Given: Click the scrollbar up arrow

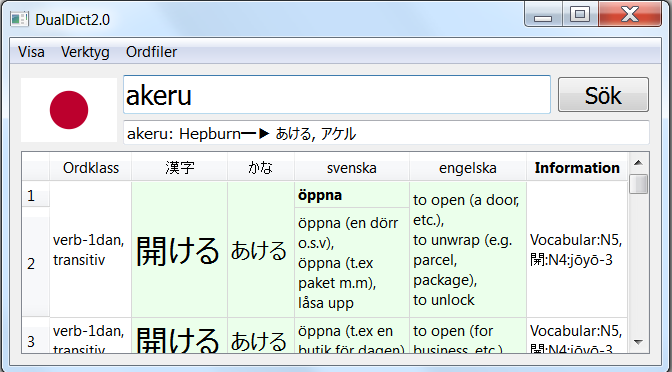Looking at the screenshot, I should coord(638,163).
